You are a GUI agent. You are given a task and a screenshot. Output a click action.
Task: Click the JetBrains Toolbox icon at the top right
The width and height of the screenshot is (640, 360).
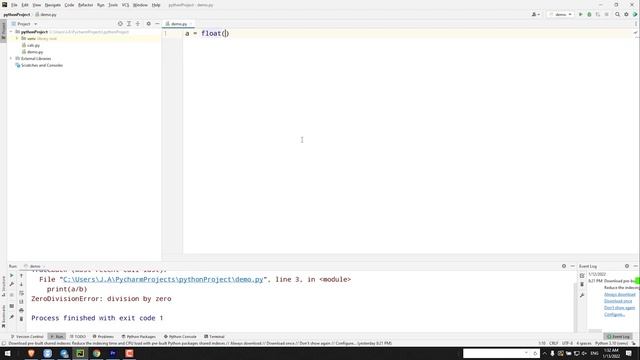pos(635,14)
